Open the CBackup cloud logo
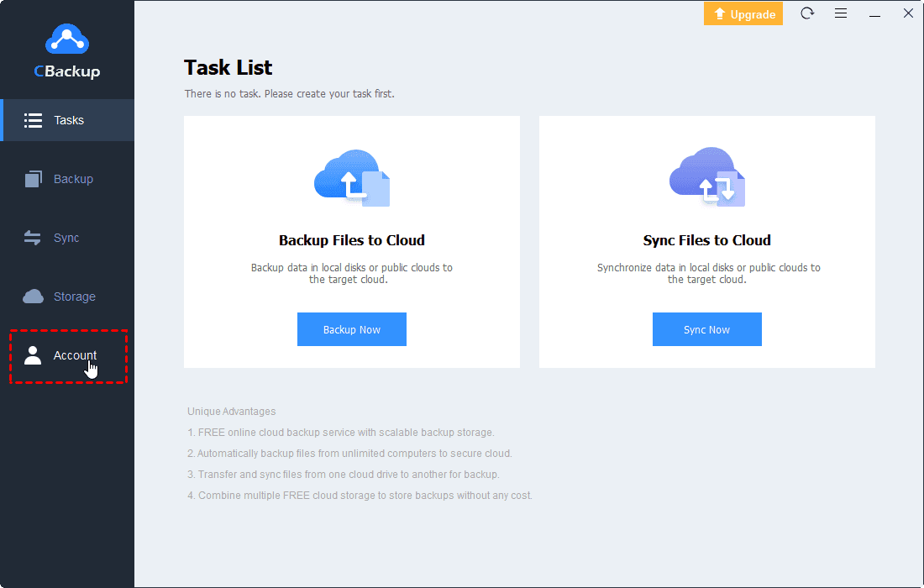924x588 pixels. [x=67, y=39]
